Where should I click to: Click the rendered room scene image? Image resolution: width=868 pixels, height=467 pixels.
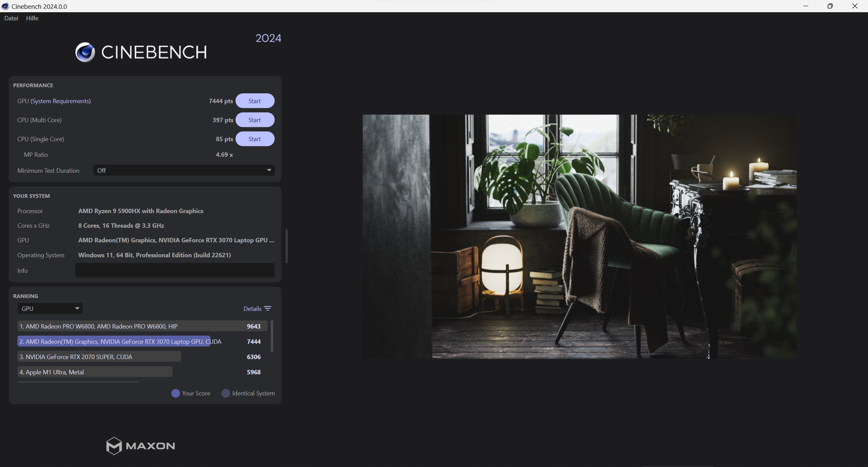[580, 237]
